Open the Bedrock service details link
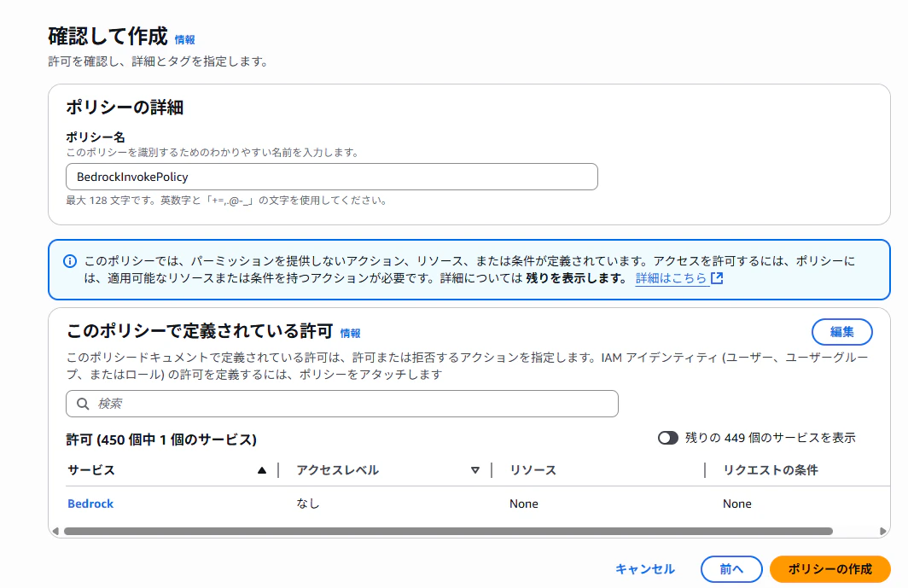The width and height of the screenshot is (908, 588). click(90, 504)
